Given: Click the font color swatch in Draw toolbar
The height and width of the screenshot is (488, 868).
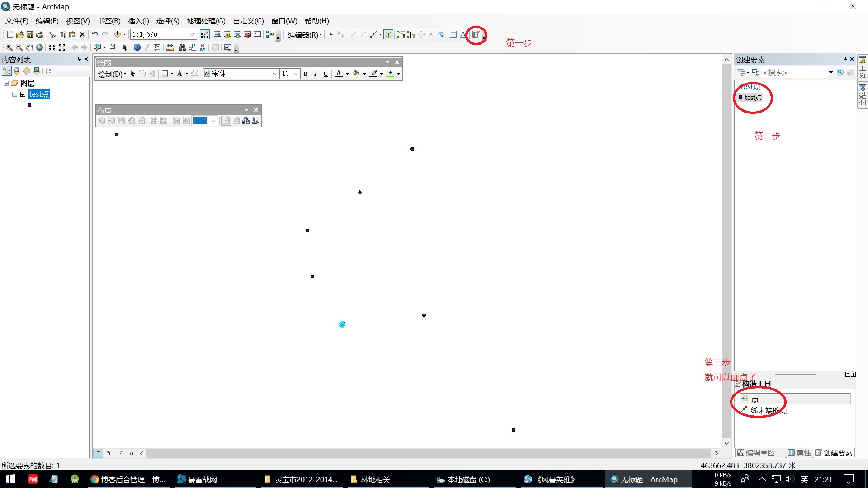Looking at the screenshot, I should tap(339, 74).
